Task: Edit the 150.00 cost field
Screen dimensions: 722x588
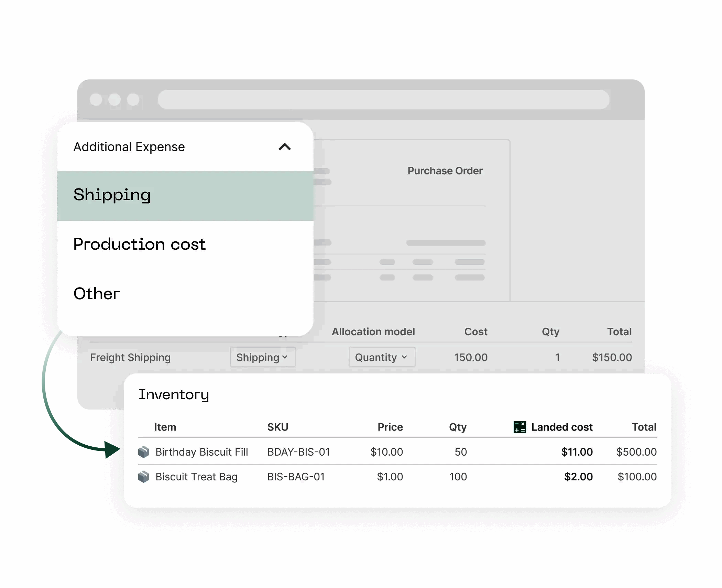Action: point(470,357)
